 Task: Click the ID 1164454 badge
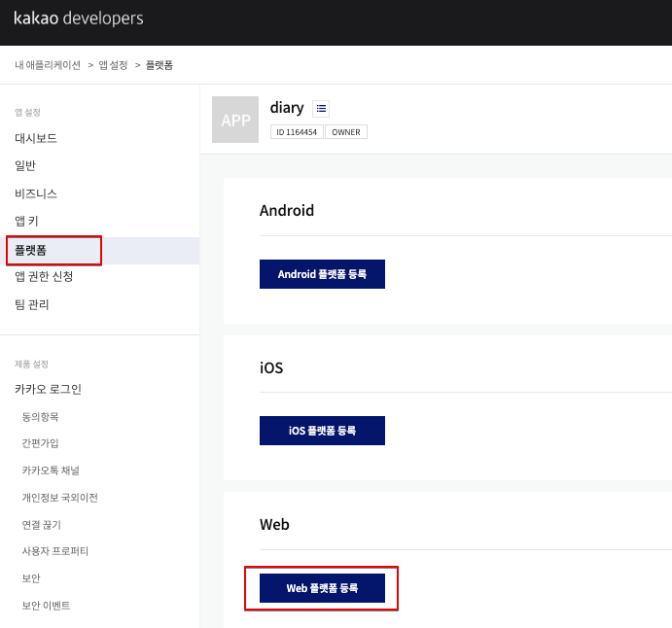[297, 132]
